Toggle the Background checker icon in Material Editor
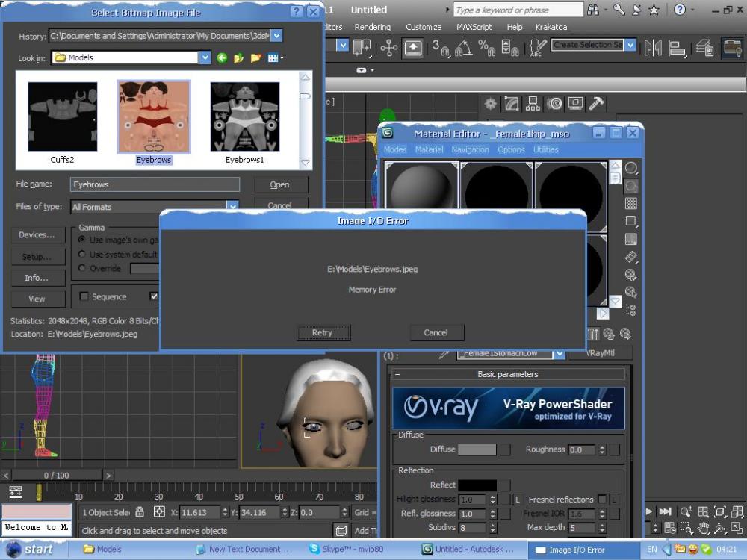The height and width of the screenshot is (560, 747). click(631, 203)
